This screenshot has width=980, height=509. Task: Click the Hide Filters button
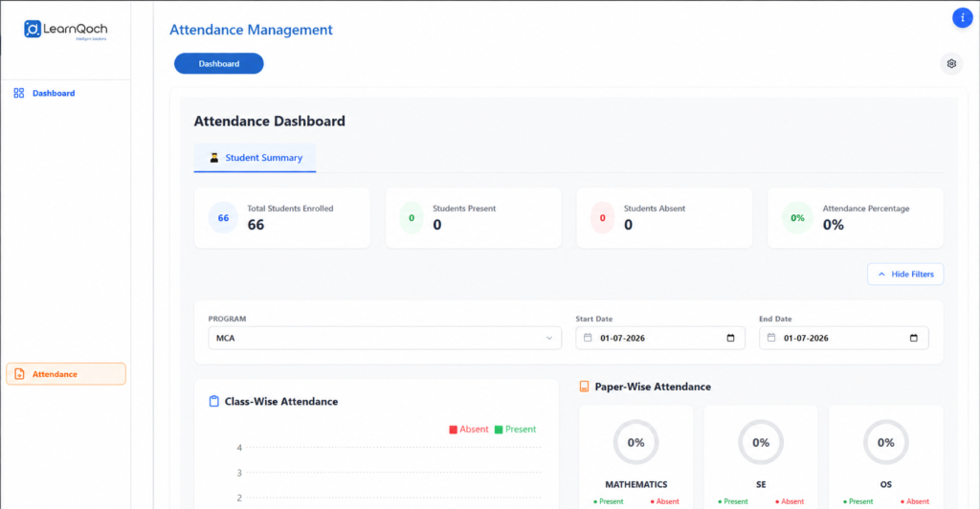coord(905,275)
